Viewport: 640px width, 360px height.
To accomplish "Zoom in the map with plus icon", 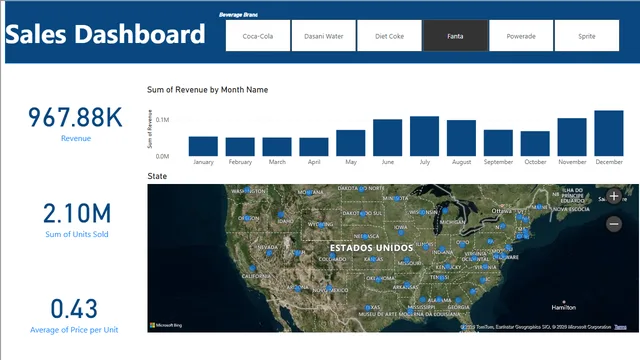I will click(x=613, y=196).
